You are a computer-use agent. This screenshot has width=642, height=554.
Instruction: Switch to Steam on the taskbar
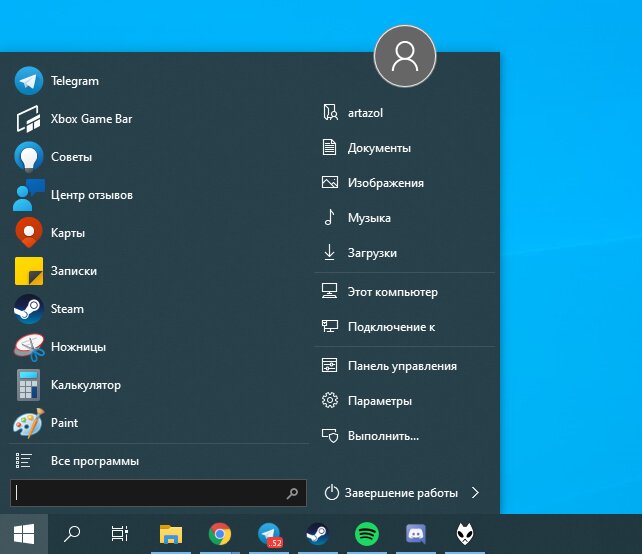318,534
